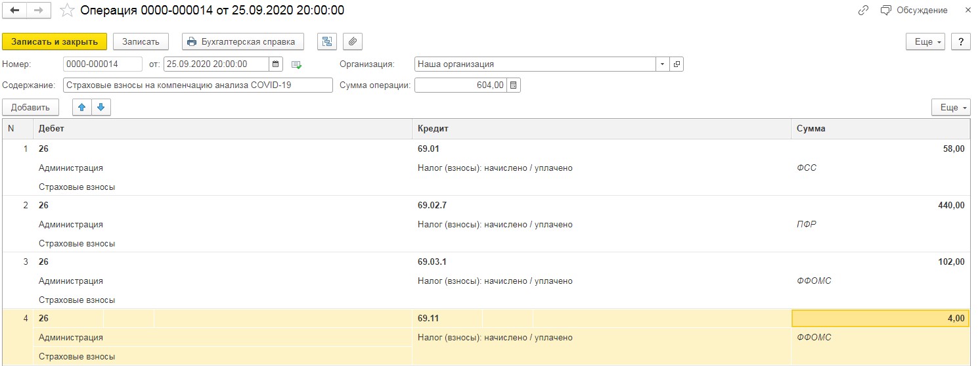Open table Еще menu
Screen dimensions: 980x366
point(950,108)
